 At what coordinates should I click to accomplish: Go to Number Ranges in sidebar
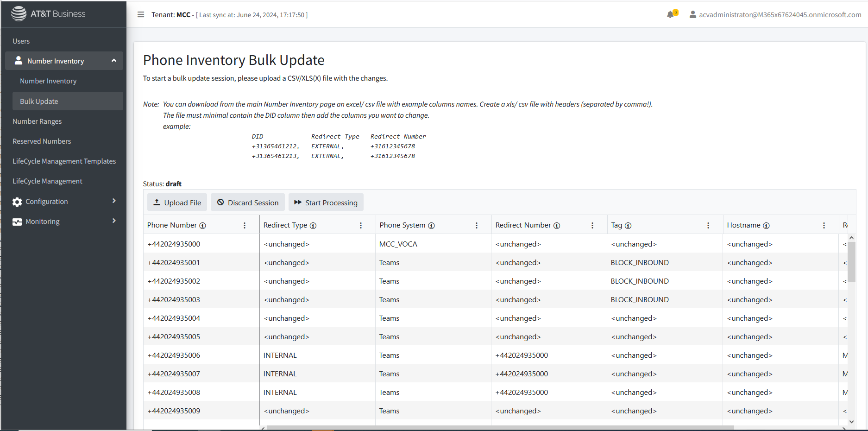pos(37,121)
